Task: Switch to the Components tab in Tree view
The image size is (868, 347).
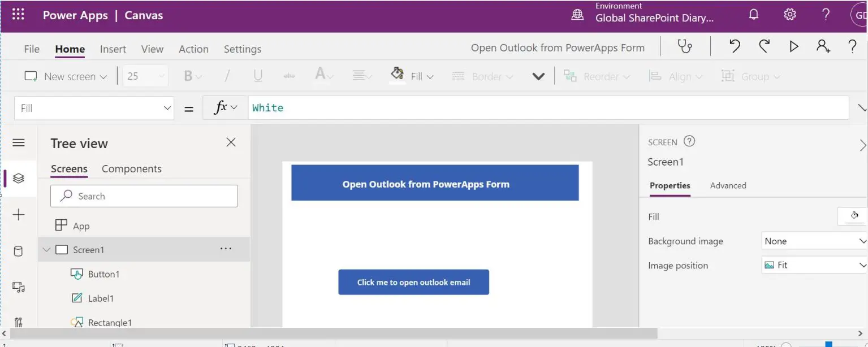Action: coord(131,168)
